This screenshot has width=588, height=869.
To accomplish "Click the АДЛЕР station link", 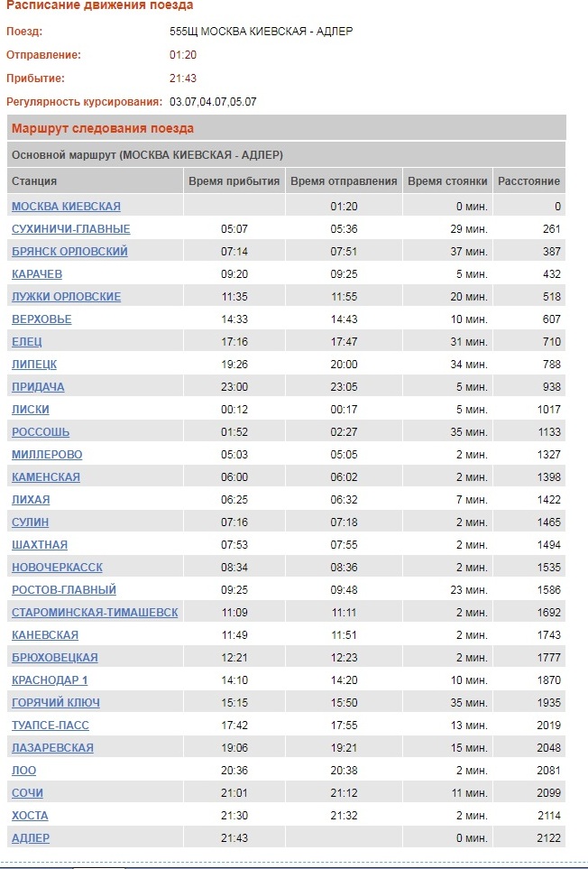I will click(31, 838).
